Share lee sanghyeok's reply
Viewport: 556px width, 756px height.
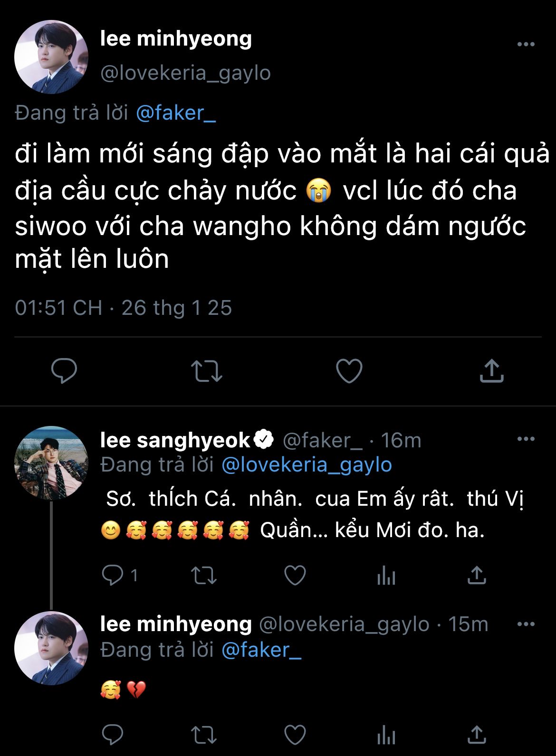click(477, 576)
